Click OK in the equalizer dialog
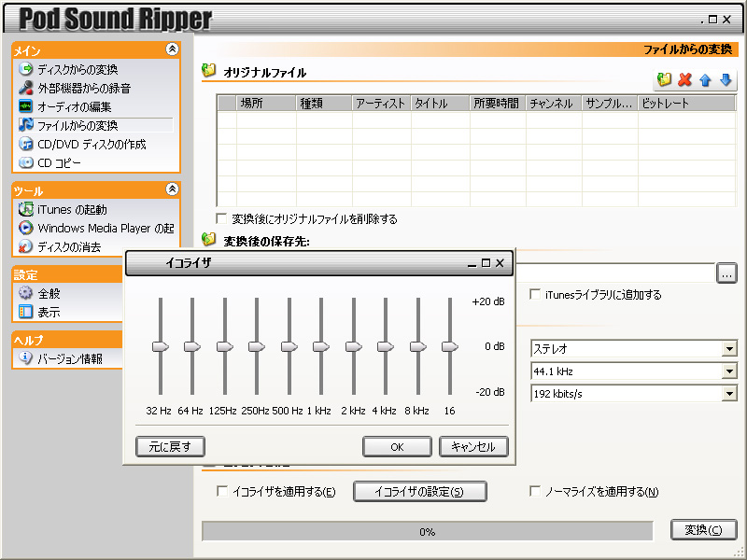 [397, 447]
